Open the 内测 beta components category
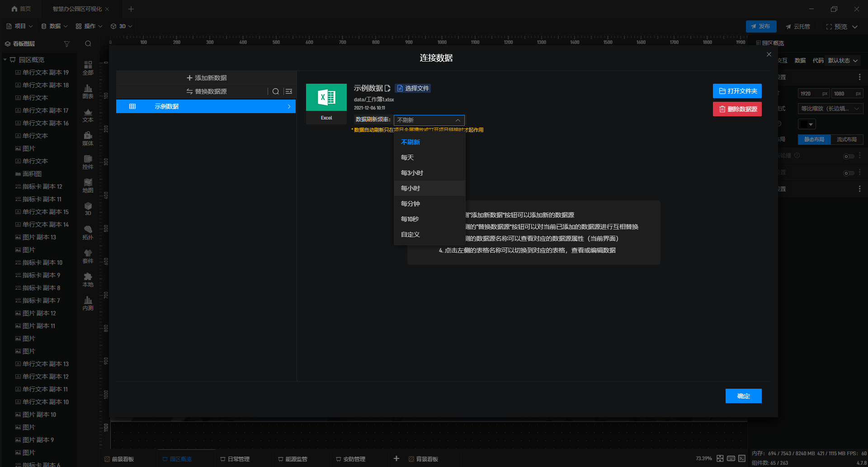 (88, 304)
